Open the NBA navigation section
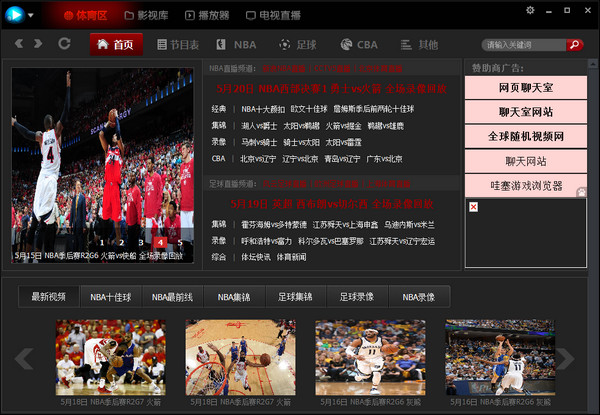The height and width of the screenshot is (415, 600). click(x=236, y=45)
